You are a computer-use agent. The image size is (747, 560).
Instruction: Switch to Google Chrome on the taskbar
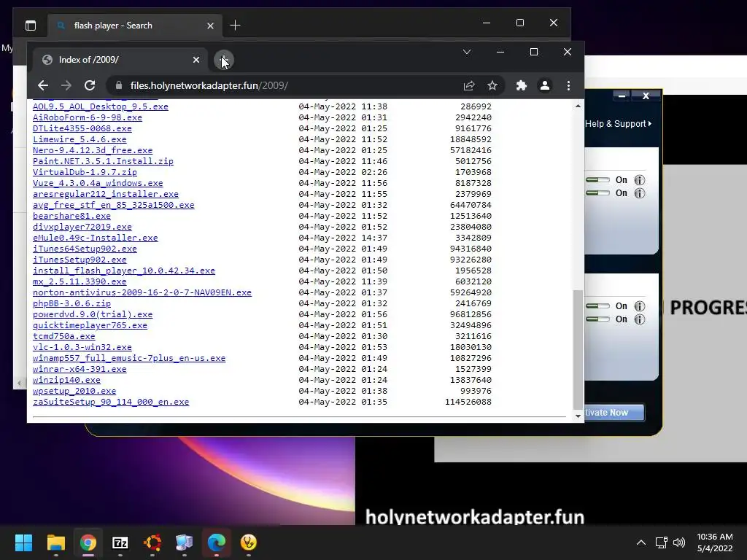click(88, 542)
